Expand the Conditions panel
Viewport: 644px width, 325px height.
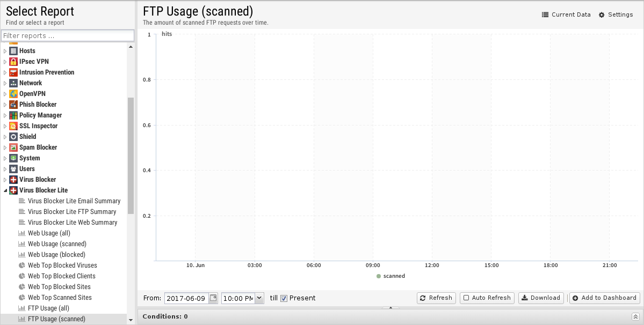point(635,317)
